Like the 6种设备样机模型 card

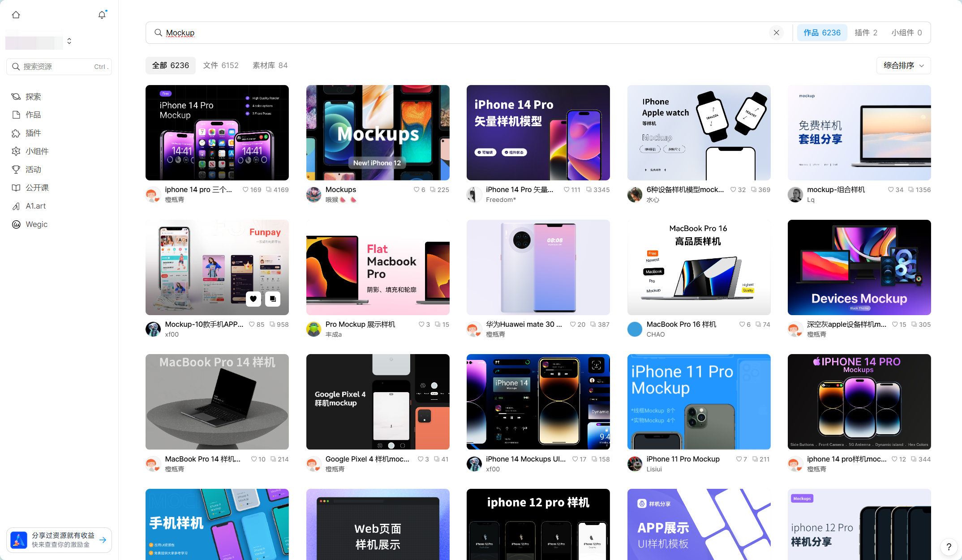click(x=733, y=190)
